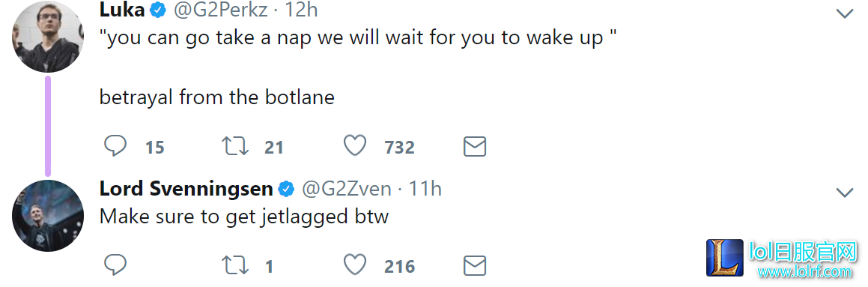Click Luka's verified badge

pos(159,10)
